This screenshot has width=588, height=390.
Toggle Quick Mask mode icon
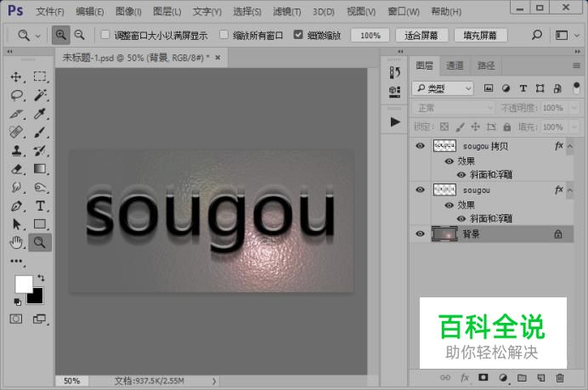coord(16,319)
